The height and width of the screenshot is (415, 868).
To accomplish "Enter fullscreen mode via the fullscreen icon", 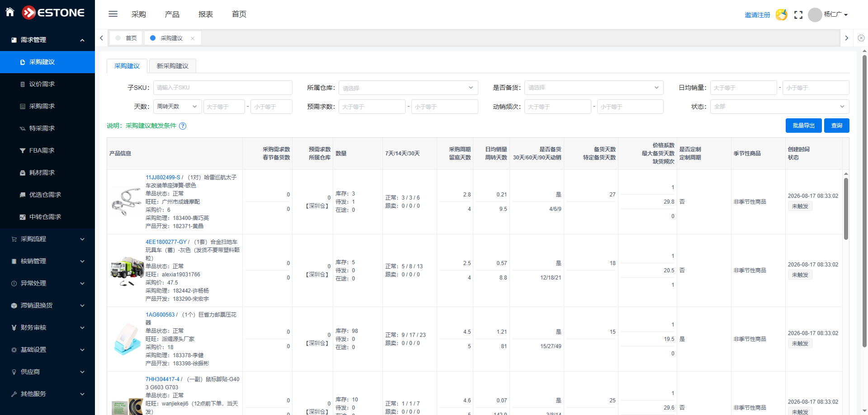I will (798, 15).
